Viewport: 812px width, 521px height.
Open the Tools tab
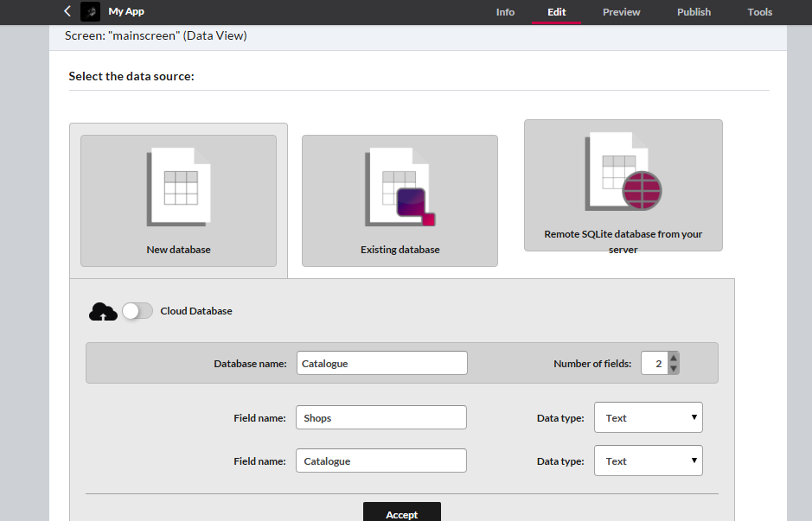[x=760, y=12]
